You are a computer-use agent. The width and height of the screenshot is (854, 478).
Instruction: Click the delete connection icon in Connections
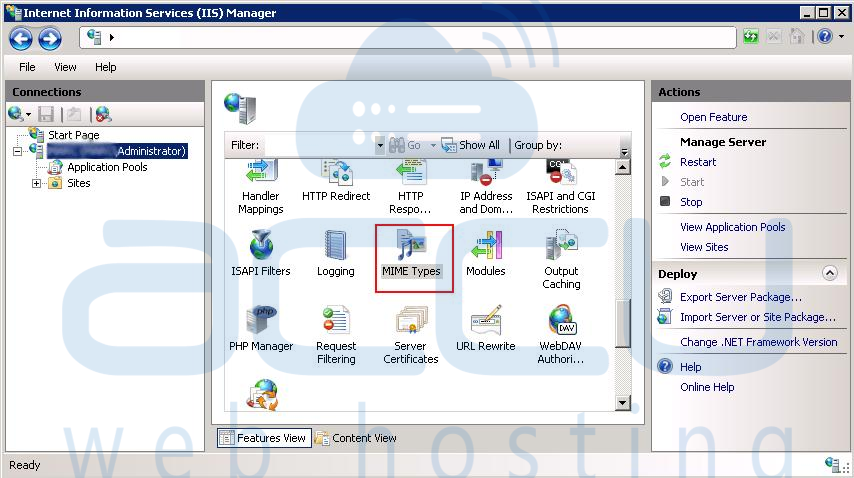point(103,114)
